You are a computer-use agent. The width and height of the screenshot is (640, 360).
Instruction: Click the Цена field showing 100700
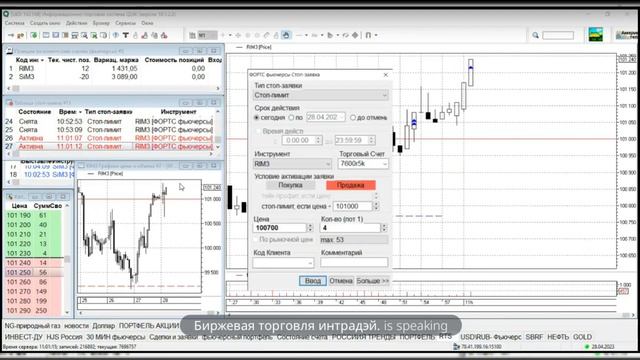coord(280,228)
